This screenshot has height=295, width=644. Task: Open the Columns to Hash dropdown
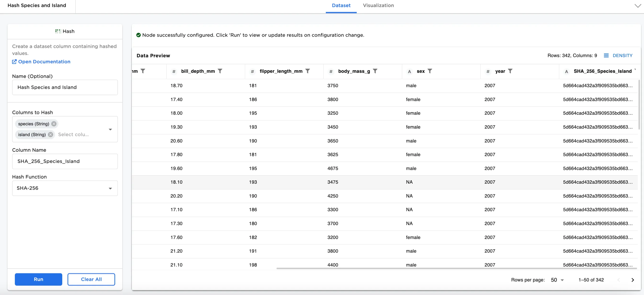point(110,129)
